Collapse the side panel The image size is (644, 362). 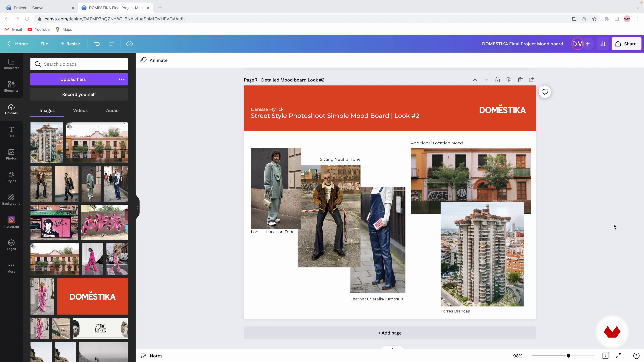point(137,207)
